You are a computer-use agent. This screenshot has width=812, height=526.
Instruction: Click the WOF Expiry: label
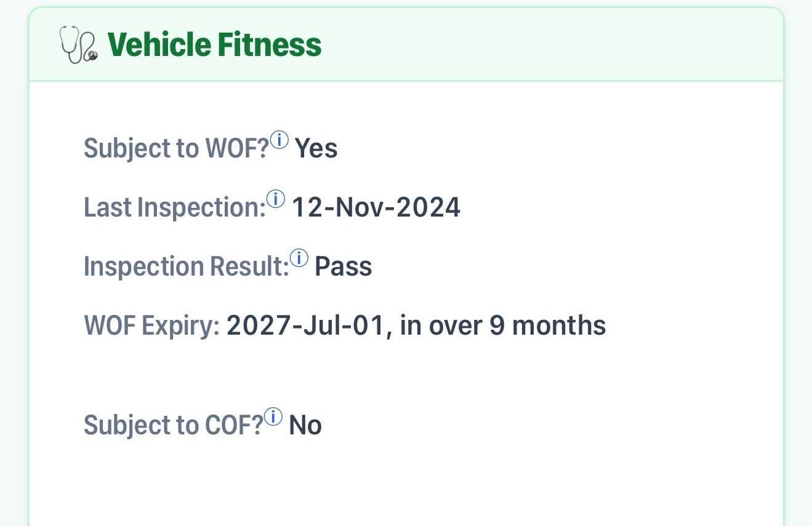tap(152, 326)
